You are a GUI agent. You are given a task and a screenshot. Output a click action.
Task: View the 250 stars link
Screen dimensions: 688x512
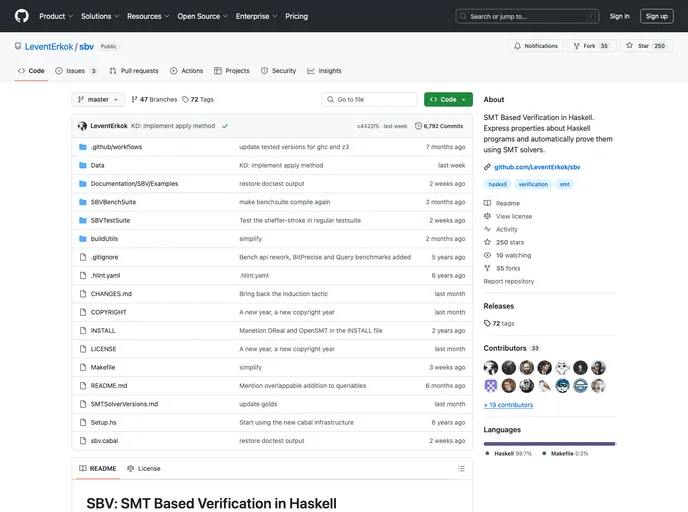click(504, 242)
